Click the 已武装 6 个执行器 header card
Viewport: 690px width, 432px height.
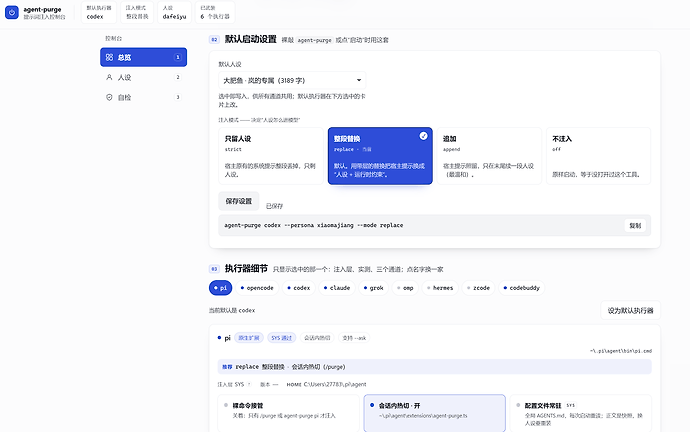coord(215,12)
